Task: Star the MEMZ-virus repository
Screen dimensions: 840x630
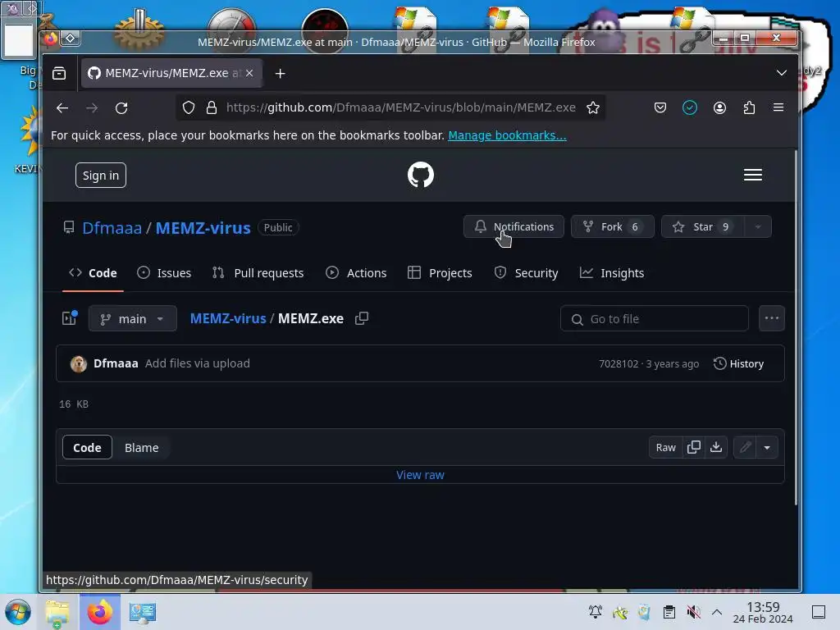Action: point(703,226)
